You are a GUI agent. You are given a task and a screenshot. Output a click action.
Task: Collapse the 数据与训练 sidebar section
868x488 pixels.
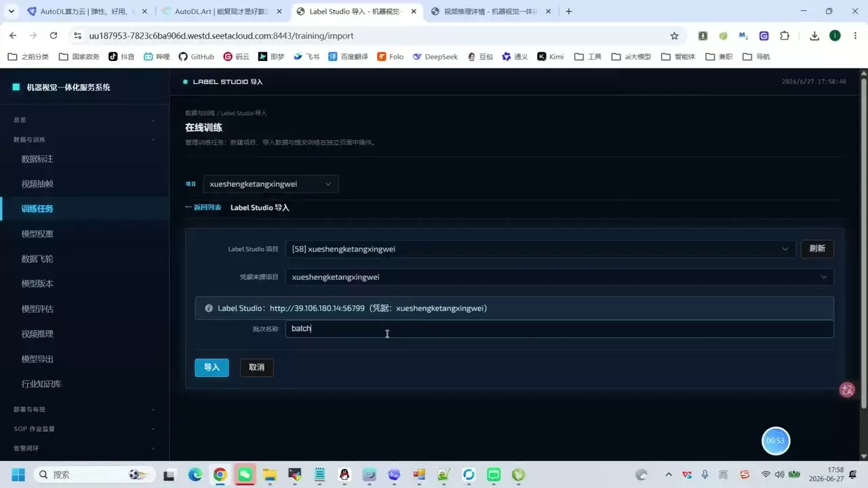pyautogui.click(x=85, y=140)
